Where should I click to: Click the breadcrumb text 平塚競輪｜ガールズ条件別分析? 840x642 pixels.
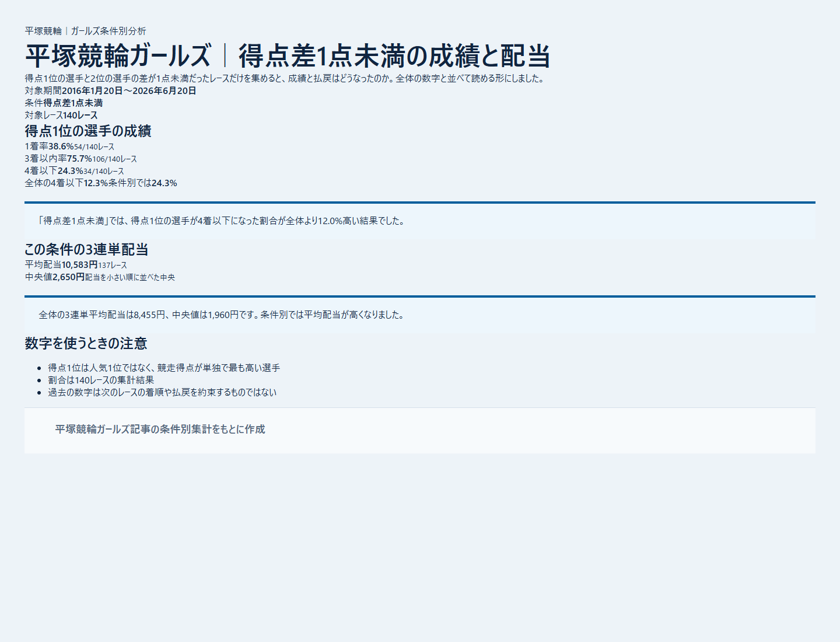coord(85,31)
